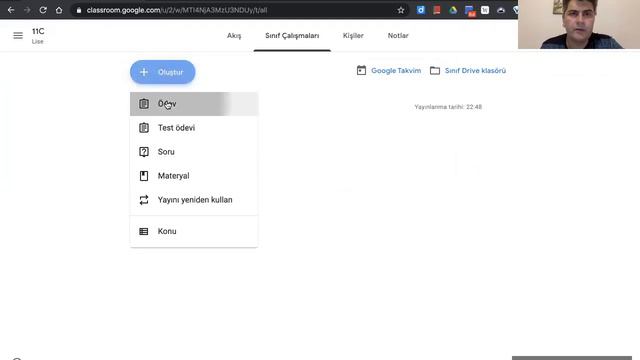Image resolution: width=640 pixels, height=360 pixels.
Task: Open the Google Drive extension icon
Action: [x=453, y=10]
